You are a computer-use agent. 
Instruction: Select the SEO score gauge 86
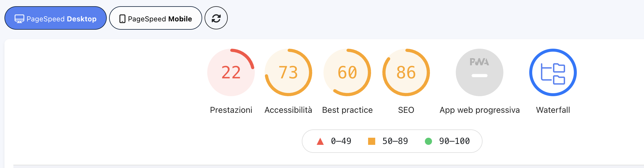coord(406,72)
